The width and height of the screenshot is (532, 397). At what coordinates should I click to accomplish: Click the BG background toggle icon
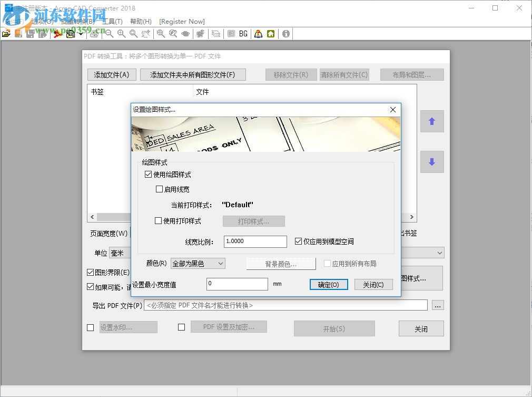(x=242, y=33)
